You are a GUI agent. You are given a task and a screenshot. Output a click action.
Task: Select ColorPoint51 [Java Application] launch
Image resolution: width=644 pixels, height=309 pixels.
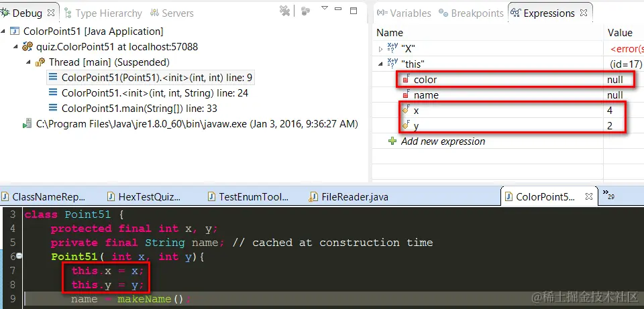coord(93,32)
